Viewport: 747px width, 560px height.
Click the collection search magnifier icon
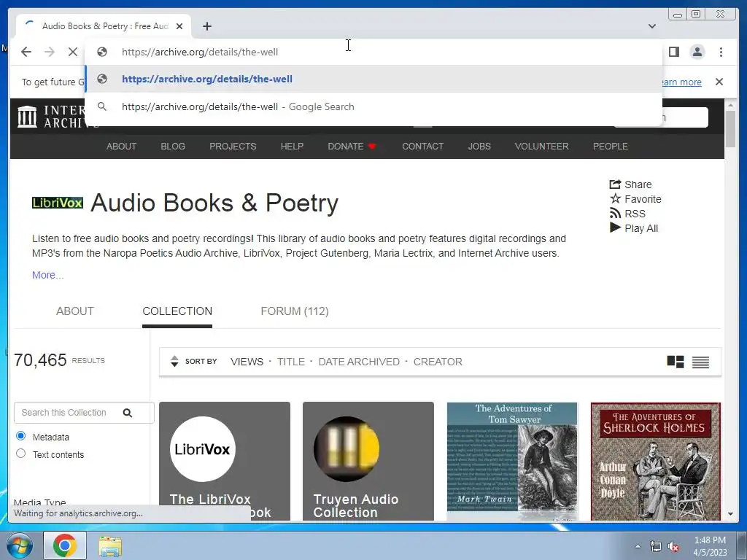[127, 413]
